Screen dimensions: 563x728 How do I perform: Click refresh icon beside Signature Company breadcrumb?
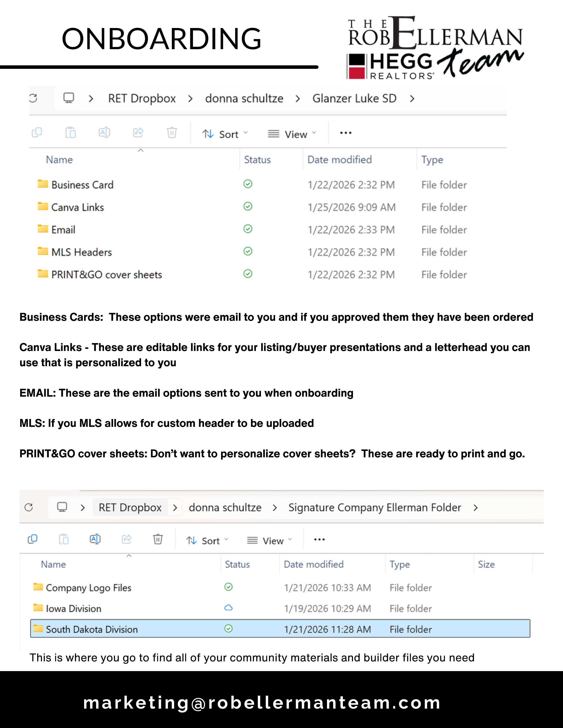click(29, 507)
